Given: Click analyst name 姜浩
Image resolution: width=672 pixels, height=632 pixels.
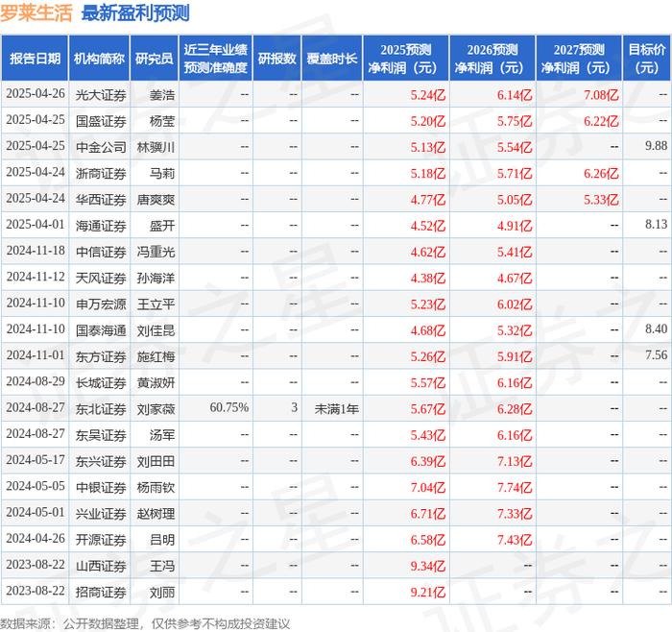Looking at the screenshot, I should [162, 95].
